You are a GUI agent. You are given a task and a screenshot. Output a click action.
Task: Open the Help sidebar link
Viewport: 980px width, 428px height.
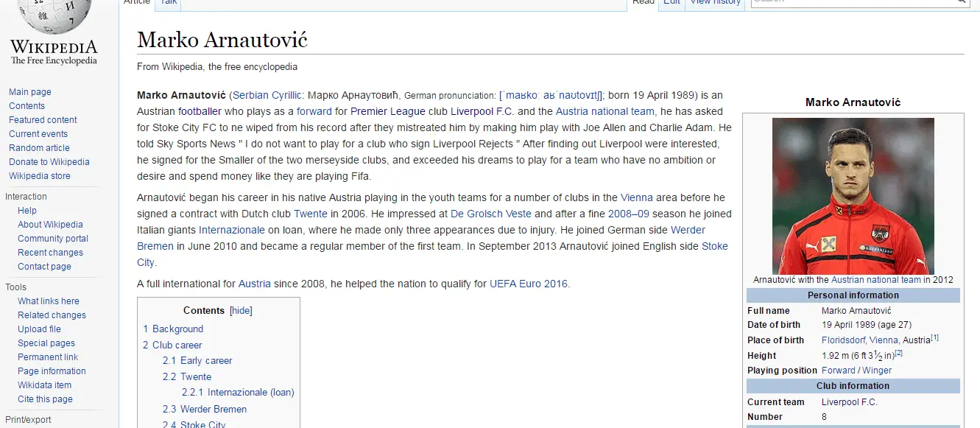[27, 211]
